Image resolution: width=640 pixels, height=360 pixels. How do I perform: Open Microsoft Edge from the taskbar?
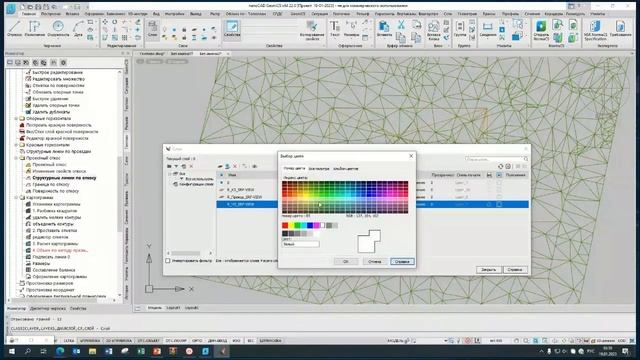click(x=60, y=351)
